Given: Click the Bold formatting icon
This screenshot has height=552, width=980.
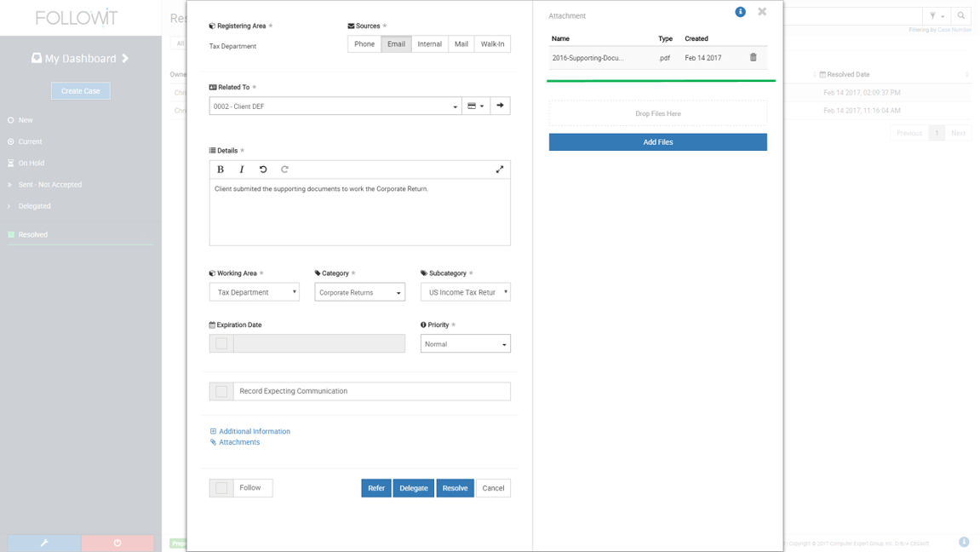Looking at the screenshot, I should (221, 170).
